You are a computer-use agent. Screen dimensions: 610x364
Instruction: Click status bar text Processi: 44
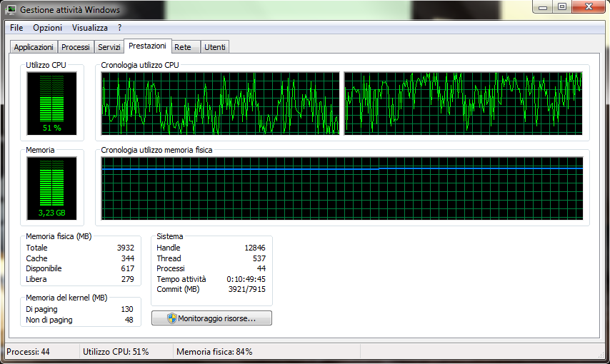click(x=28, y=352)
